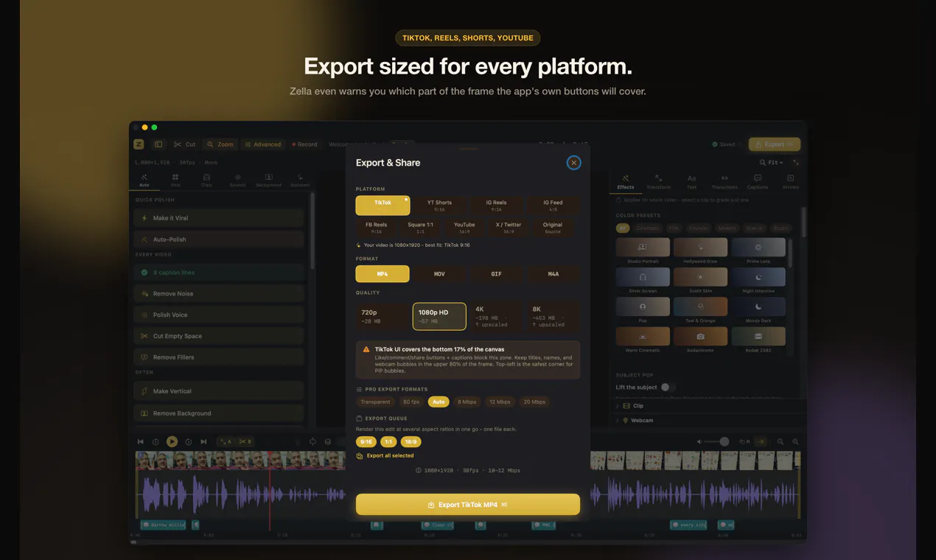Click Make Vertical option
Screen dimensions: 936x560
click(219, 391)
